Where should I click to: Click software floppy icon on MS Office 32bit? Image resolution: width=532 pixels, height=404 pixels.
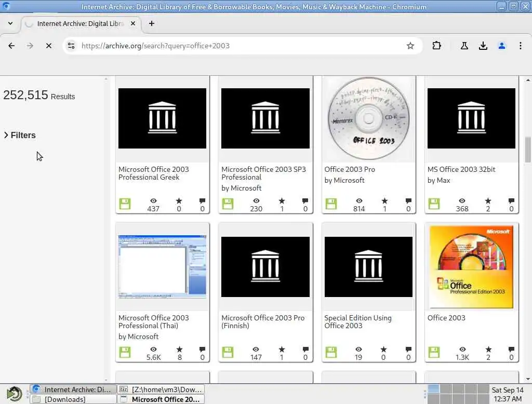434,204
